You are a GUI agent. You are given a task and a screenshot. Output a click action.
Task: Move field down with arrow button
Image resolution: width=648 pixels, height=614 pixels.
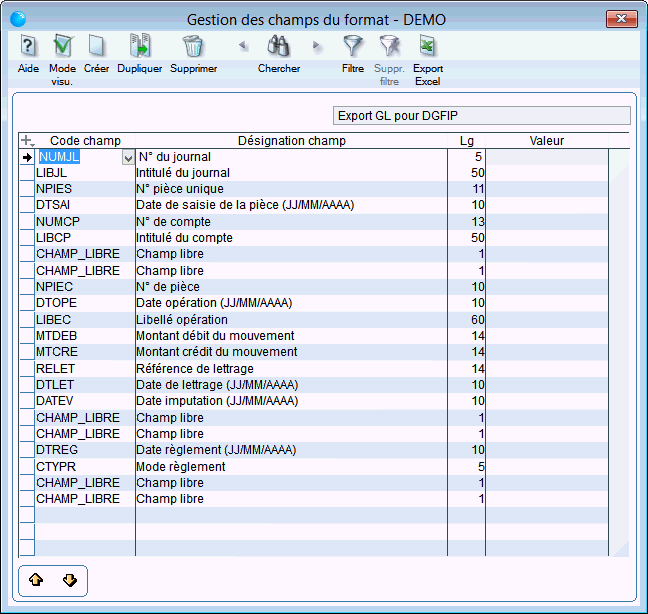click(70, 580)
